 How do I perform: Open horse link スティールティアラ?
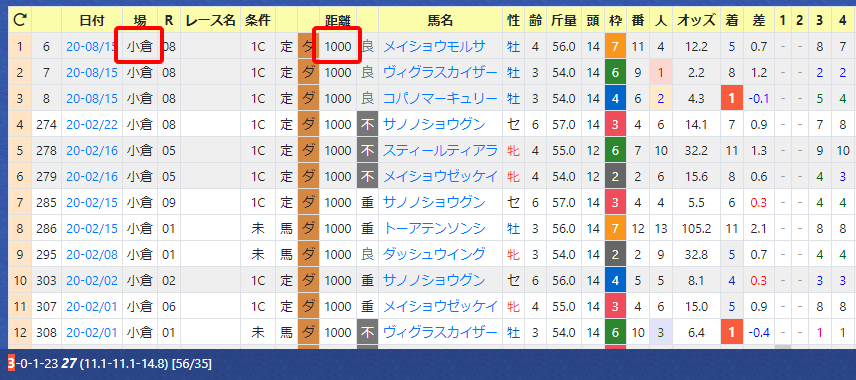(441, 150)
